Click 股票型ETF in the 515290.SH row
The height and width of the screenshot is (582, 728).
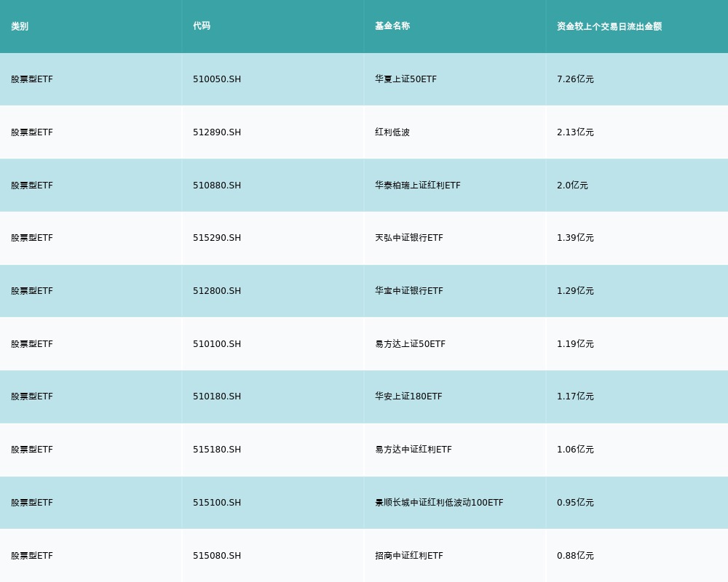(x=32, y=238)
